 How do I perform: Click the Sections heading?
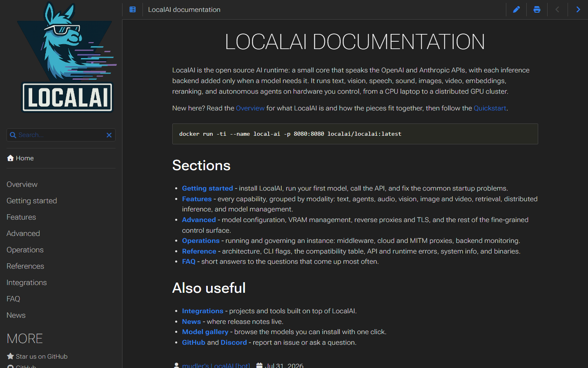tap(201, 165)
